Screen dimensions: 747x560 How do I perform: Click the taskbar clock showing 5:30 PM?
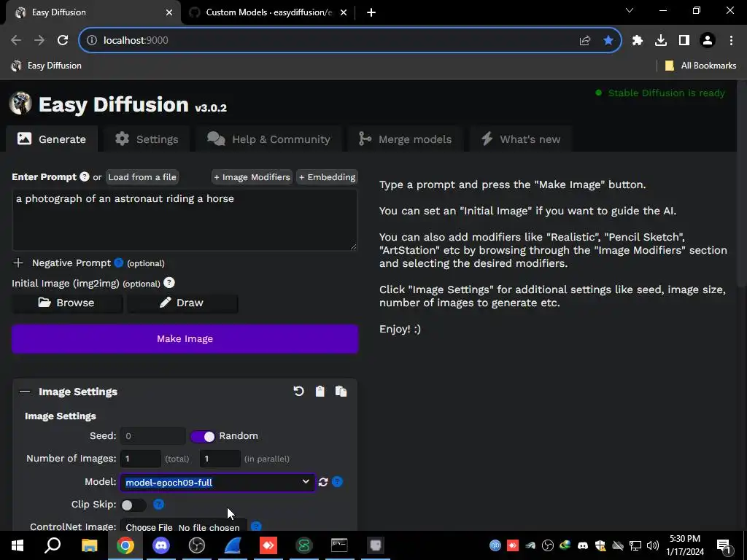(684, 545)
